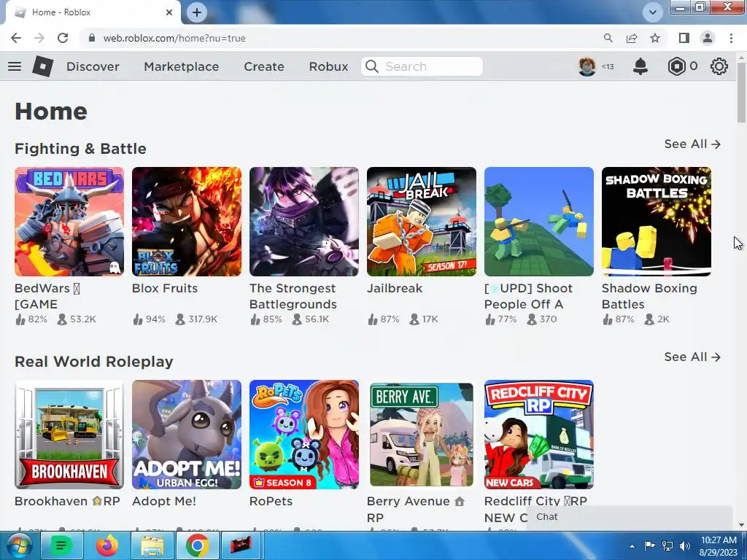The width and height of the screenshot is (747, 560).
Task: Open the Windows Start button
Action: (19, 545)
